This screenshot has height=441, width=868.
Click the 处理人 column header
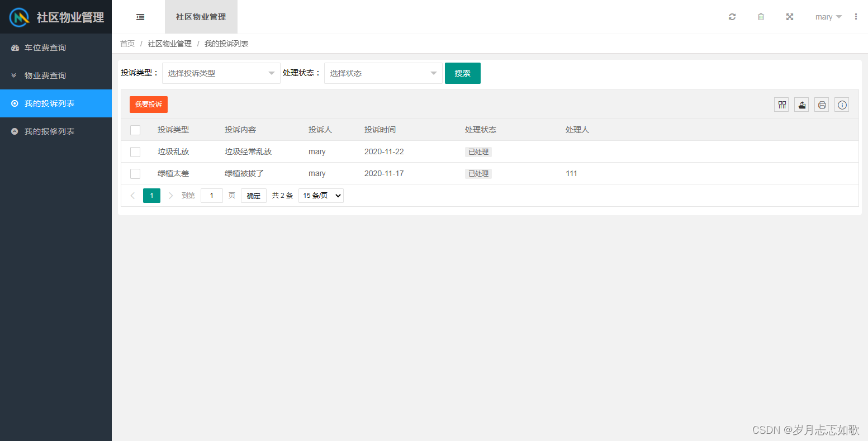pyautogui.click(x=577, y=130)
